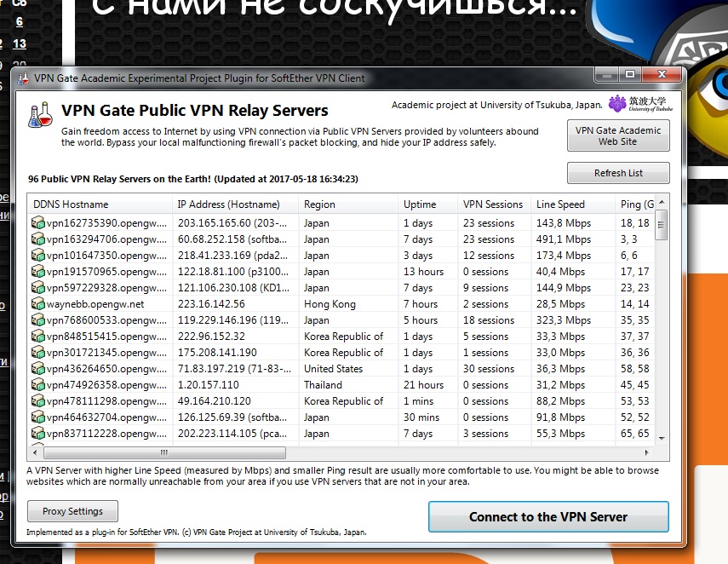Select the 323,3 Mbps line speed cell
Screen dimensions: 728x564
(x=564, y=320)
